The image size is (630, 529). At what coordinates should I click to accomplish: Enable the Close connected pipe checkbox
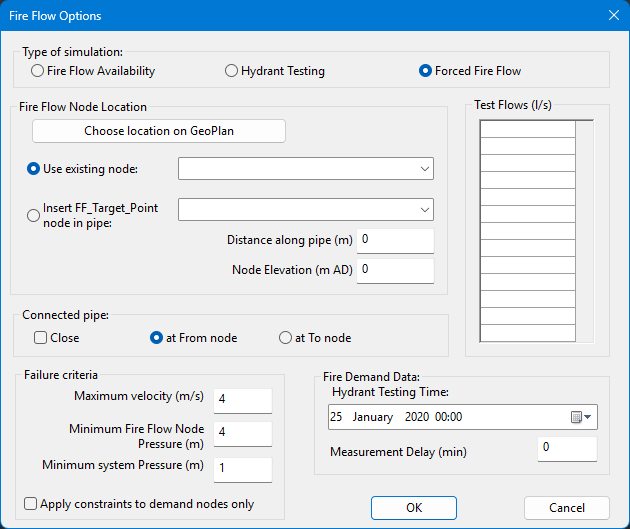pos(41,338)
